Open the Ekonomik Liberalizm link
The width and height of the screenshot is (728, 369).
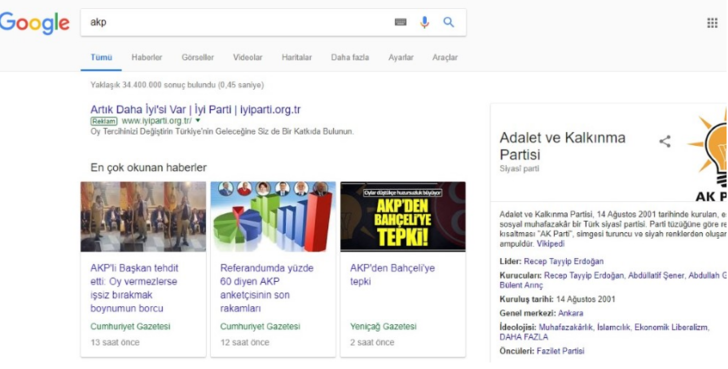(671, 328)
